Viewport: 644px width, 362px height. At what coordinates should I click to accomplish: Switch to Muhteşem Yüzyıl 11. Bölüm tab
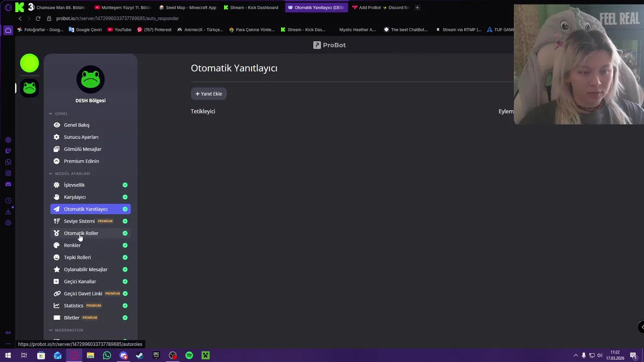(122, 8)
